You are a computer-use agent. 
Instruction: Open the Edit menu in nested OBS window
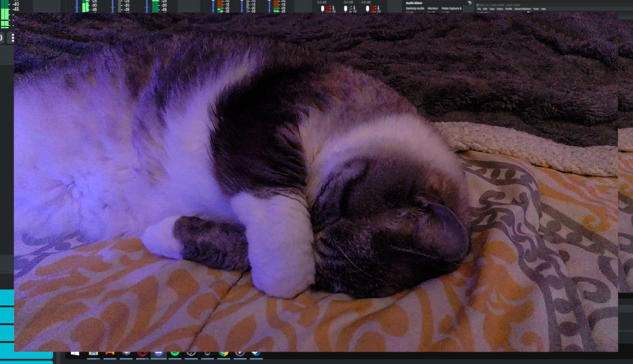[x=485, y=9]
